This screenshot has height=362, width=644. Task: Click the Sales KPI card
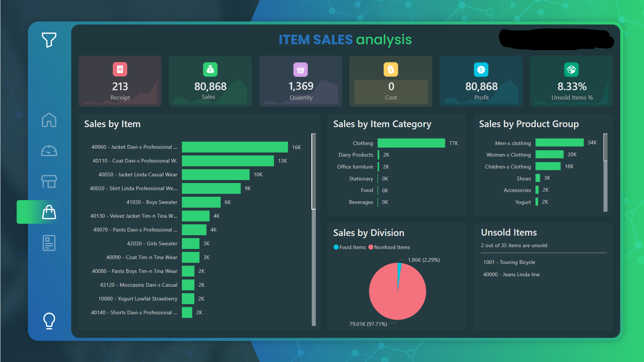coord(210,81)
